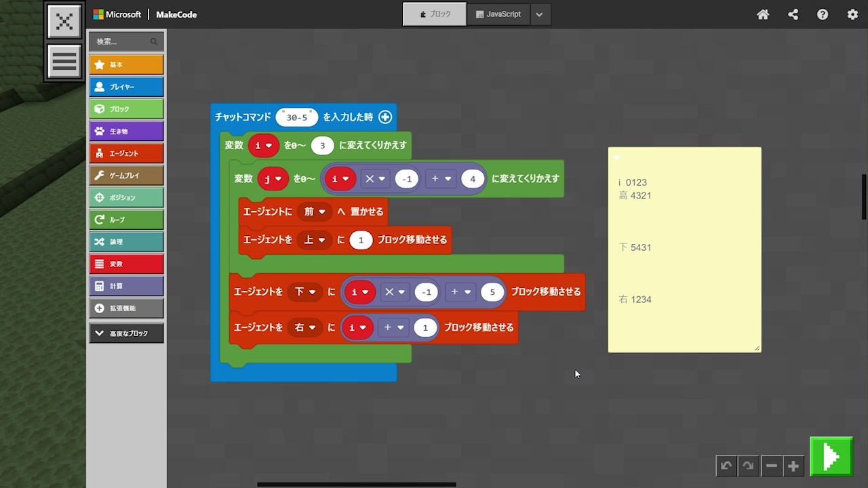This screenshot has height=488, width=868.
Task: Open the ループ block category
Action: [126, 220]
